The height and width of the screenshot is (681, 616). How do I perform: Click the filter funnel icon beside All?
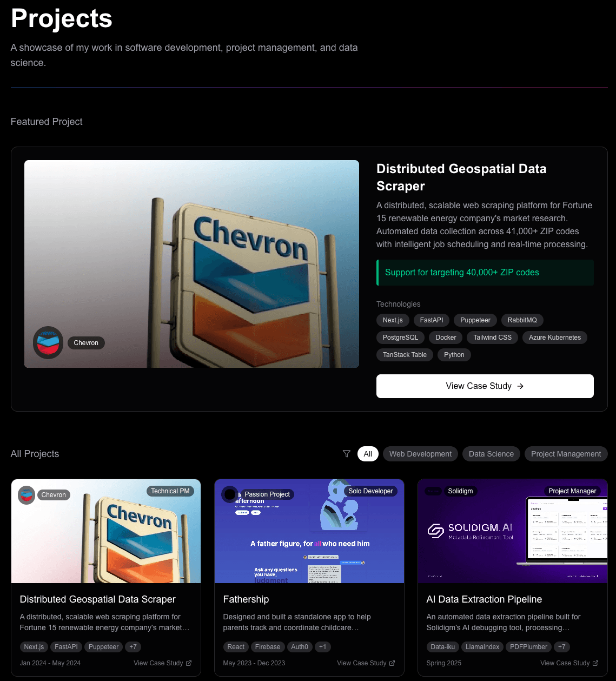pos(347,454)
